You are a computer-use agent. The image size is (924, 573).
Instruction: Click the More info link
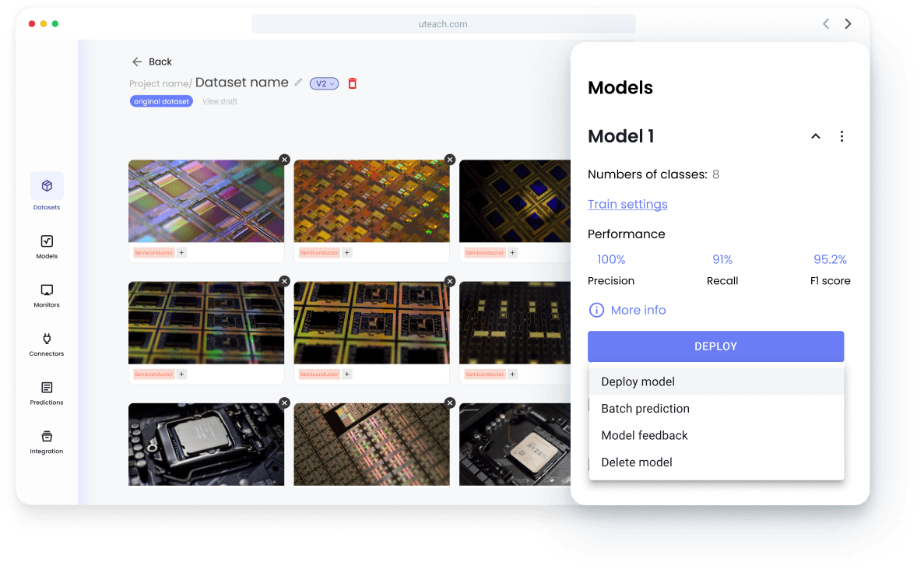pyautogui.click(x=638, y=310)
